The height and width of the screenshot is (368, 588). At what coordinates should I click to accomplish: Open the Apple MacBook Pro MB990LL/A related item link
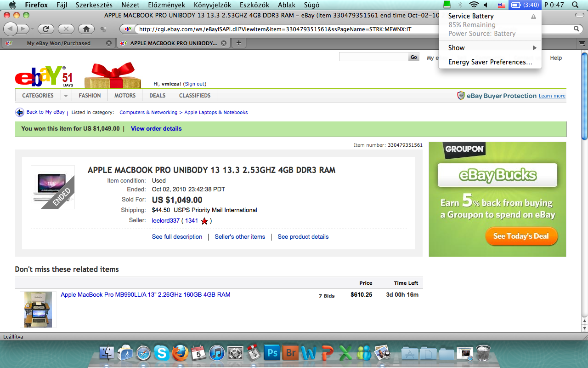click(x=146, y=295)
